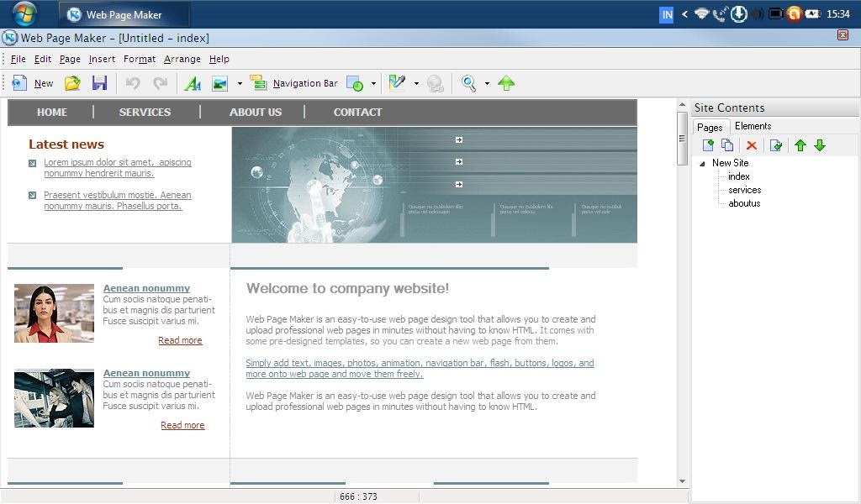Viewport: 861px width, 504px height.
Task: Open the Page menu
Action: coord(70,59)
